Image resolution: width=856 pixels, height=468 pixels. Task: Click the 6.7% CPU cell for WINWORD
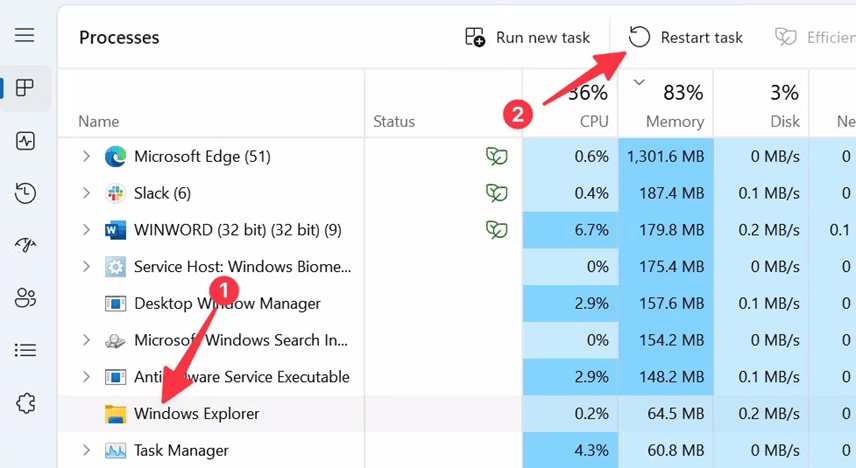click(x=570, y=230)
